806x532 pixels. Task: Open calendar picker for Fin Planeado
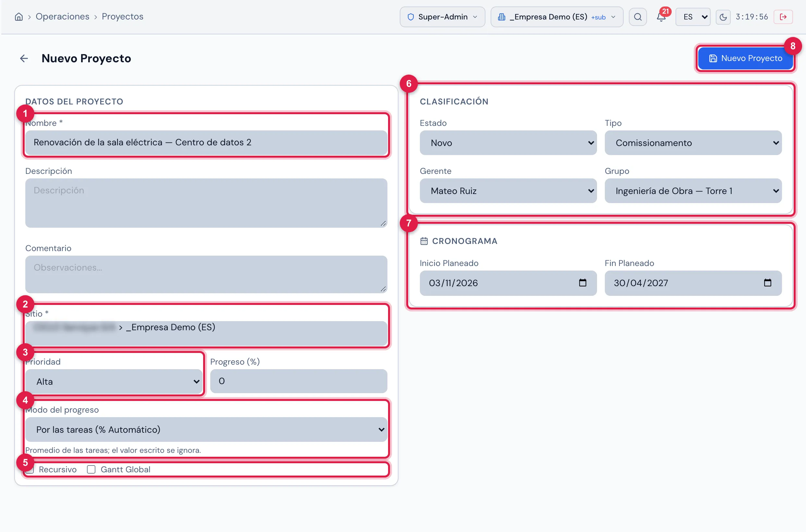(767, 283)
